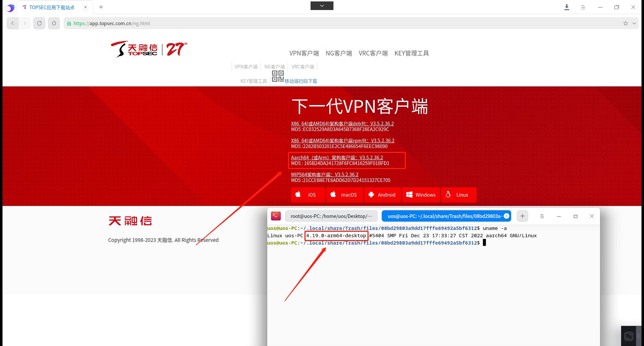
Task: Click the small gray VPN客户端 sub-link
Action: pos(246,67)
